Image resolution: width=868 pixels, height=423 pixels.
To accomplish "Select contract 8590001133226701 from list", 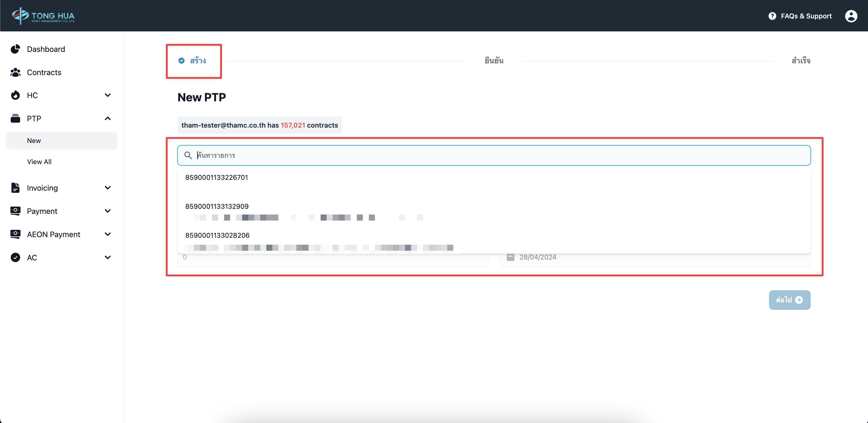I will click(x=217, y=177).
